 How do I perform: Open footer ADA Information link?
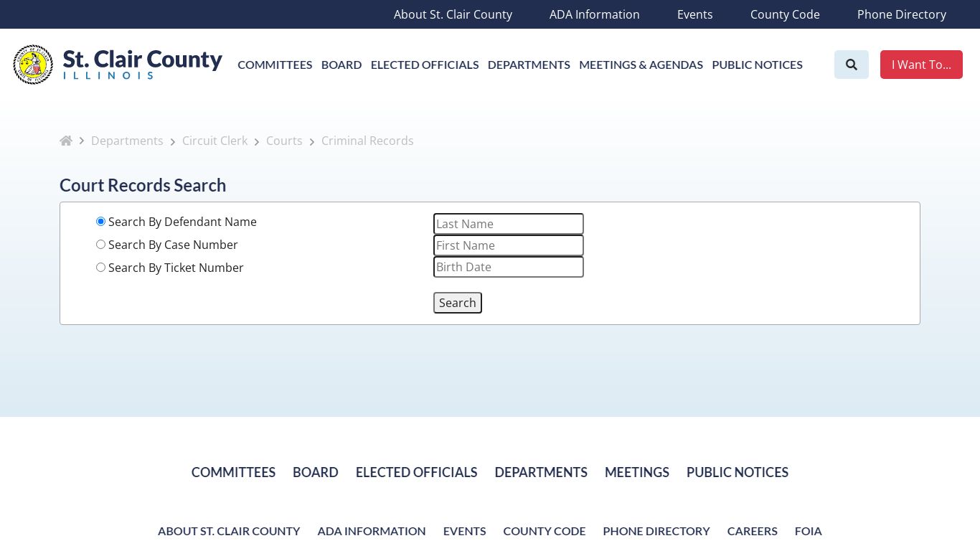pos(372,531)
